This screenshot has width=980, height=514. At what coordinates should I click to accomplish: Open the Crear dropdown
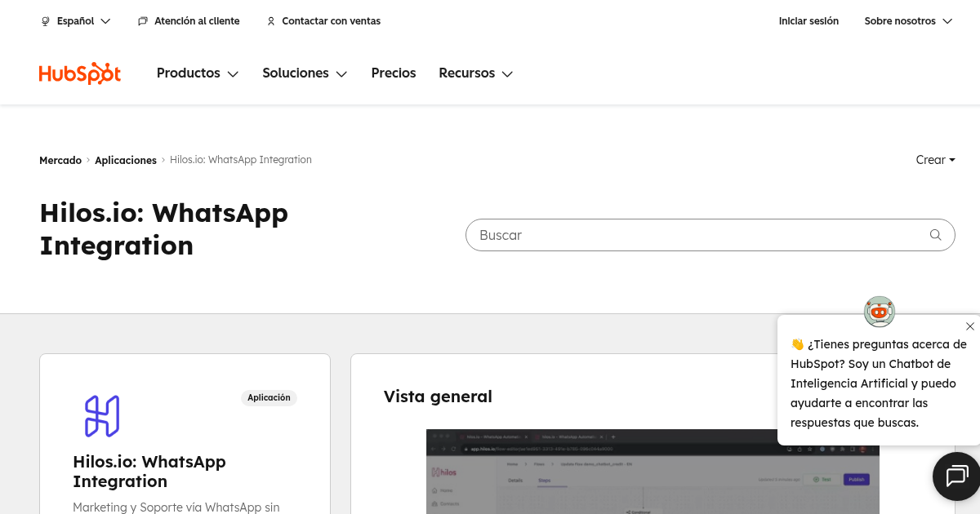[x=936, y=160]
